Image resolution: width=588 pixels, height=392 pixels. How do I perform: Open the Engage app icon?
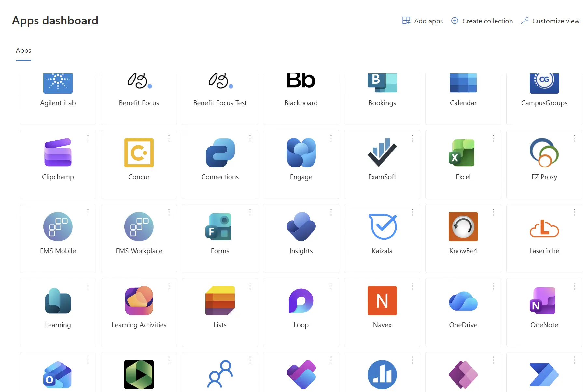(x=301, y=153)
